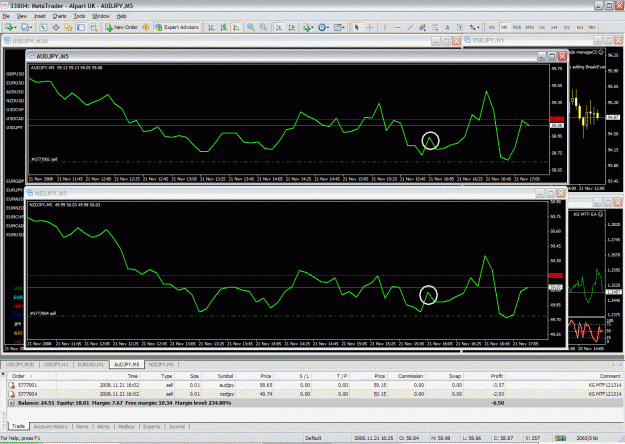625x444 pixels.
Task: Toggle the M5 timeframe button
Action: tap(504, 27)
